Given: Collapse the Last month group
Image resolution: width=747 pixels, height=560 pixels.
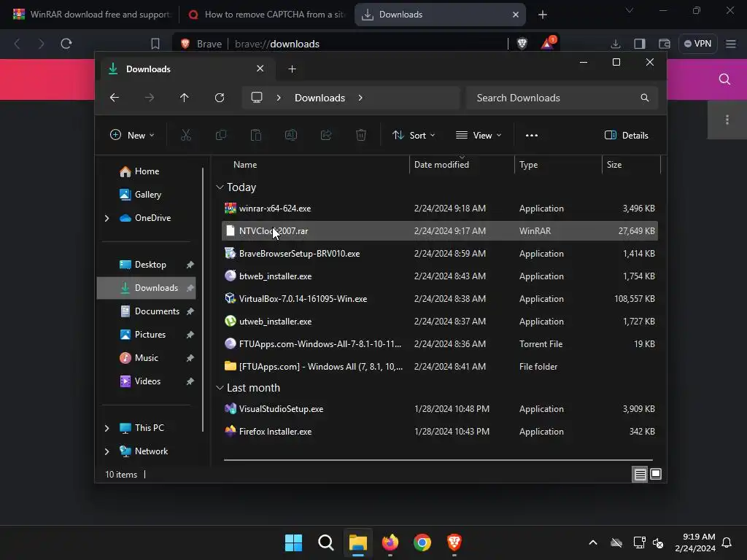Looking at the screenshot, I should click(220, 388).
